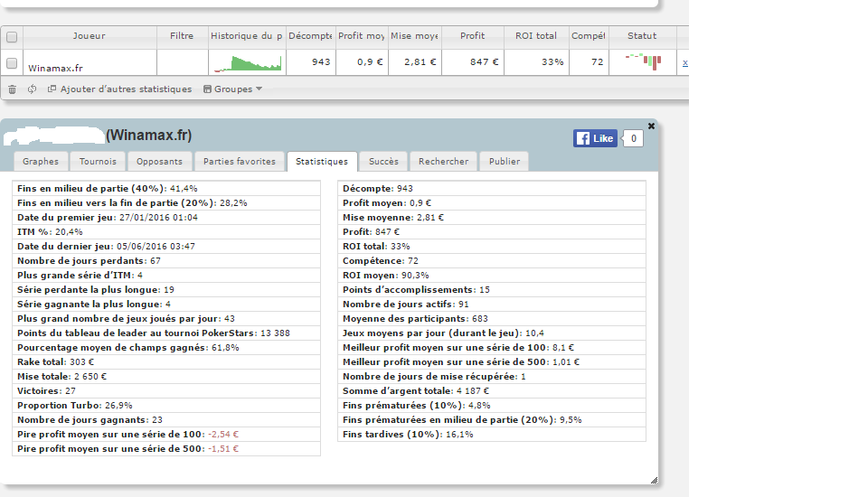Viewport: 868px width, 497px height.
Task: Check the Winamax.fr row checkbox
Action: (x=12, y=63)
